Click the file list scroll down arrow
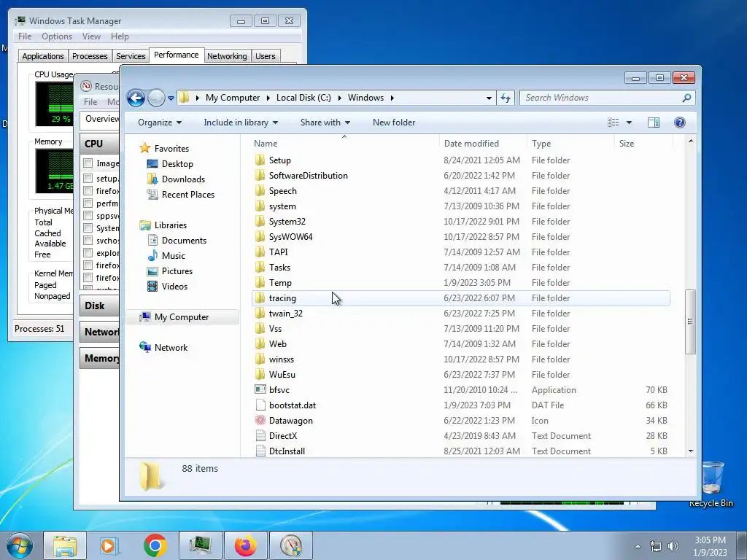 pyautogui.click(x=691, y=451)
